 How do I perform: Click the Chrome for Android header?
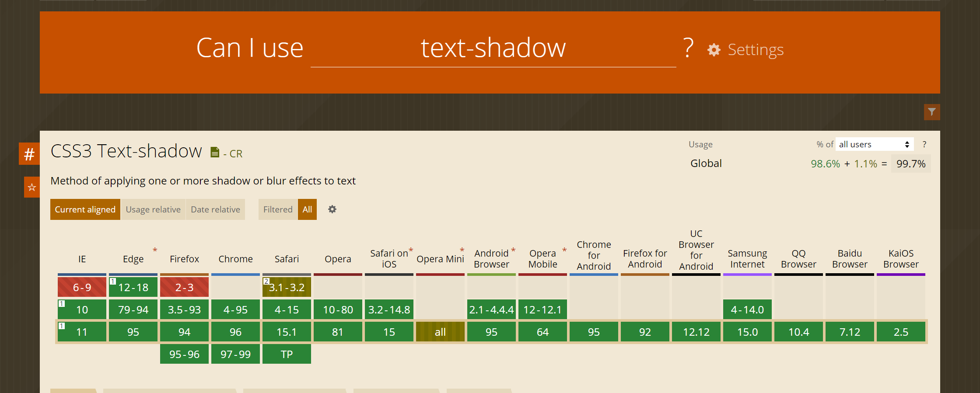tap(594, 255)
